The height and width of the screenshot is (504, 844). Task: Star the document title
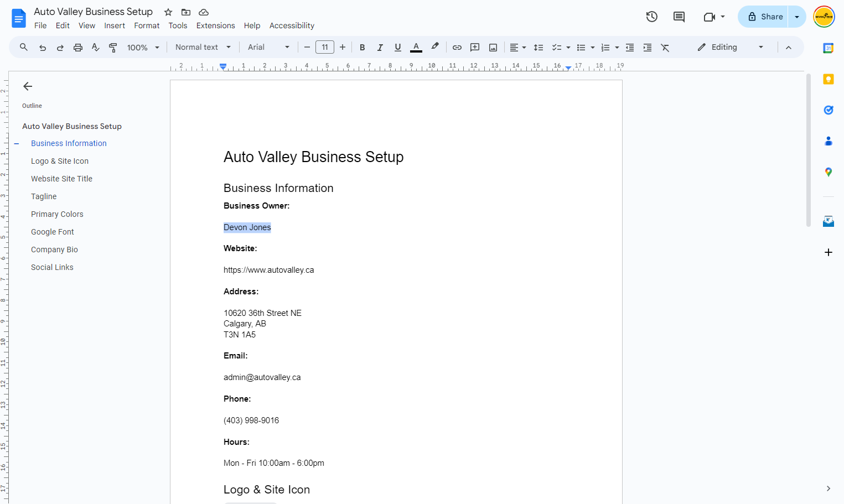pyautogui.click(x=168, y=12)
